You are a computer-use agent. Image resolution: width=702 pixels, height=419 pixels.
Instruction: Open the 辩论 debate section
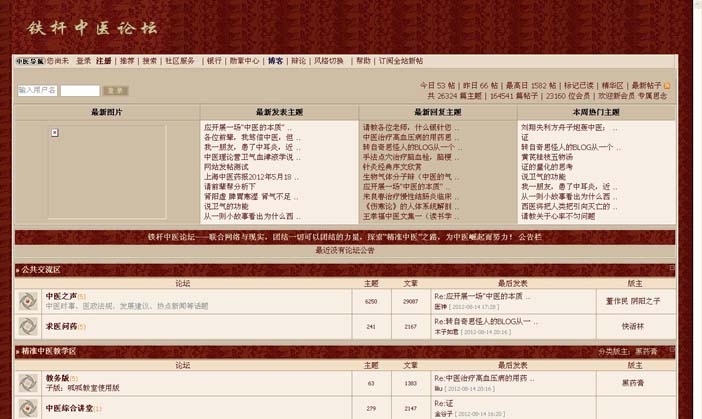[x=299, y=61]
